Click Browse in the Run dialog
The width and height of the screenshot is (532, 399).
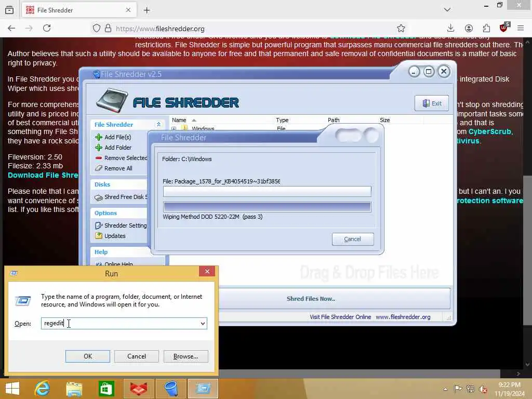185,356
